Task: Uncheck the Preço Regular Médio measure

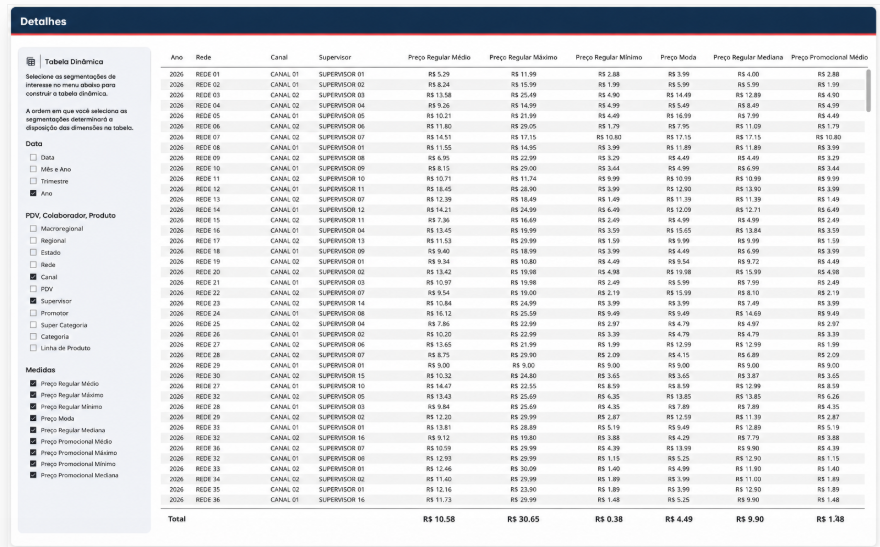Action: (33, 384)
